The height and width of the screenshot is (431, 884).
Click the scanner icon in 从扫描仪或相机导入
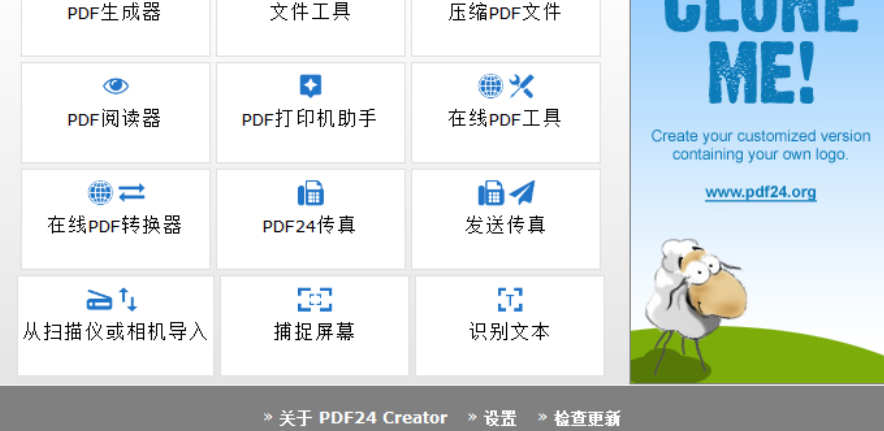99,300
